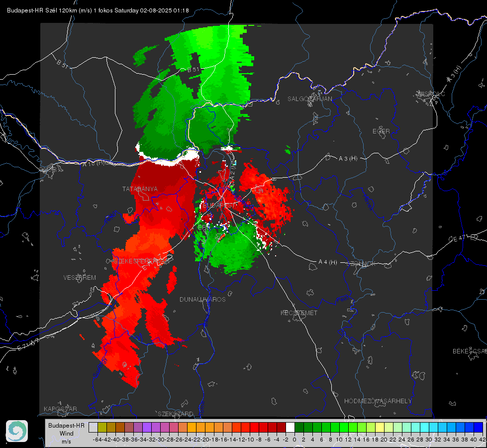Click the purple swatch above legend value -34

point(147,427)
